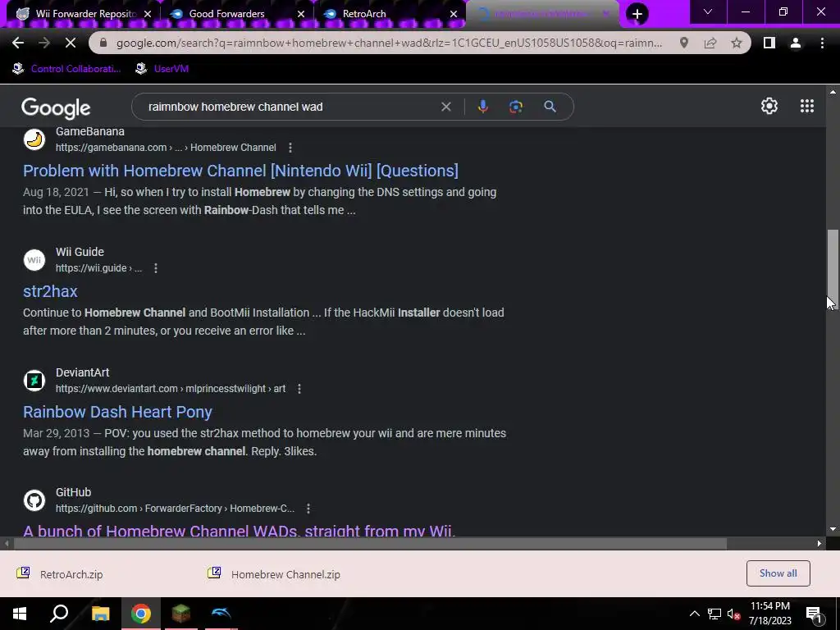Show hidden system tray icons
Viewport: 840px width, 630px height.
[x=694, y=614]
